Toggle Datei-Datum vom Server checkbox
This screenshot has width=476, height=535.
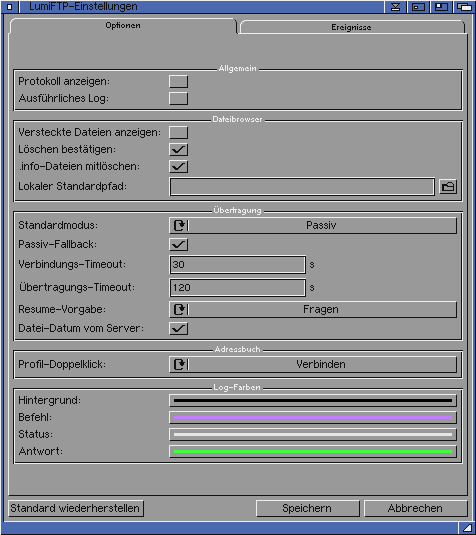(178, 329)
